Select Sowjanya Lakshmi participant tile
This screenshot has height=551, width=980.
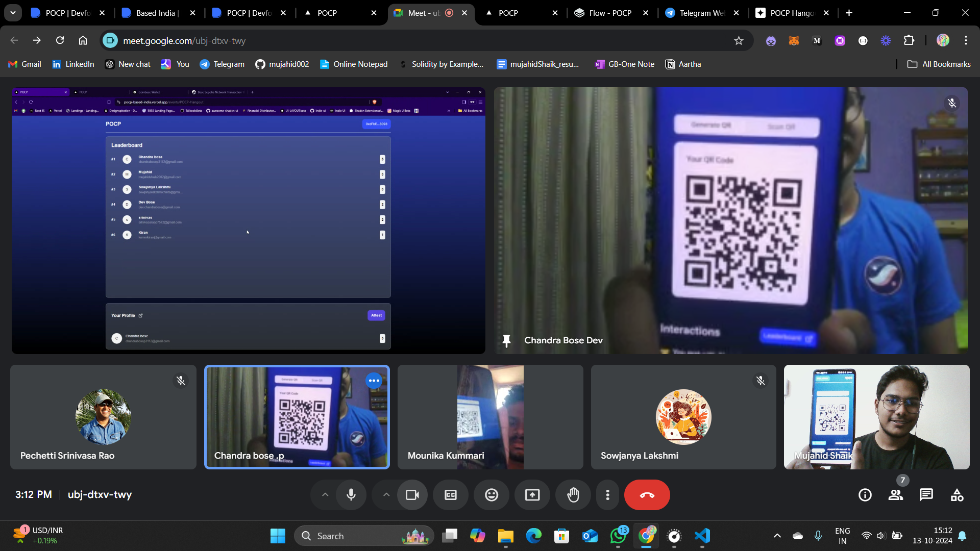coord(683,417)
